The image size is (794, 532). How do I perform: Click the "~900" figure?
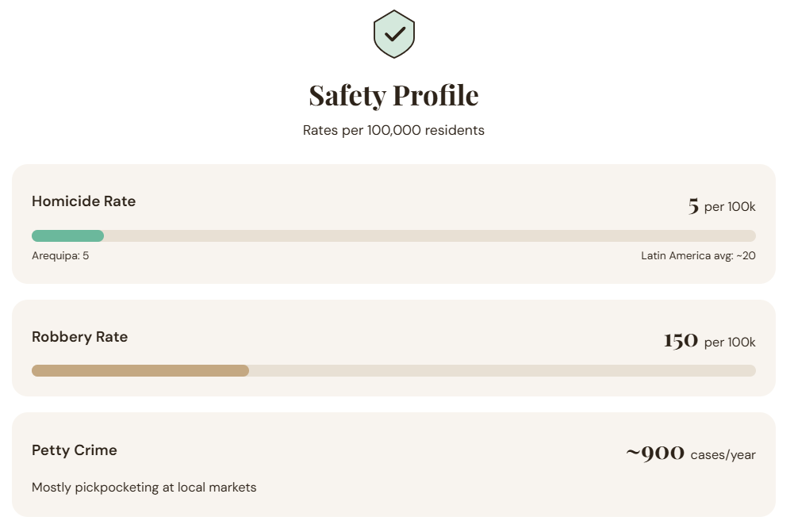(x=655, y=454)
